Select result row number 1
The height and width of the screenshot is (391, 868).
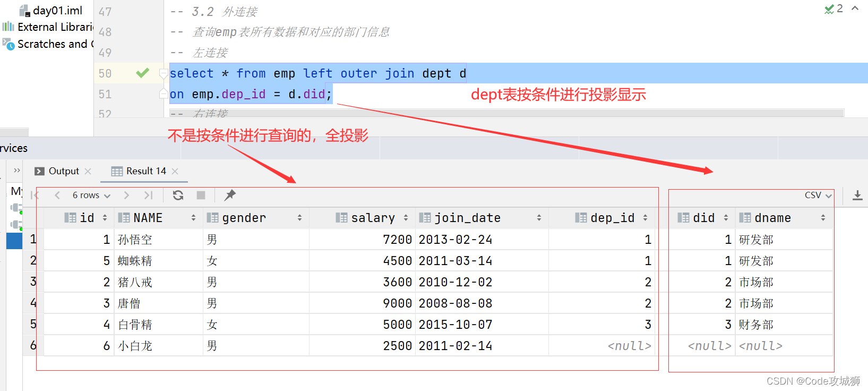33,239
